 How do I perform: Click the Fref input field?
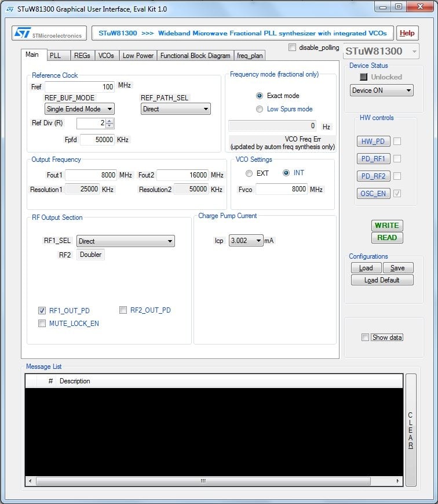pyautogui.click(x=80, y=86)
